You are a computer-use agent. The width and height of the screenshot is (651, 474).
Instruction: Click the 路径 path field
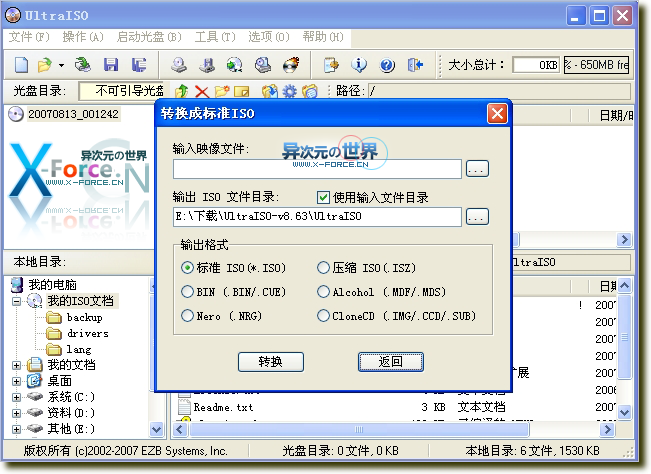pyautogui.click(x=499, y=91)
